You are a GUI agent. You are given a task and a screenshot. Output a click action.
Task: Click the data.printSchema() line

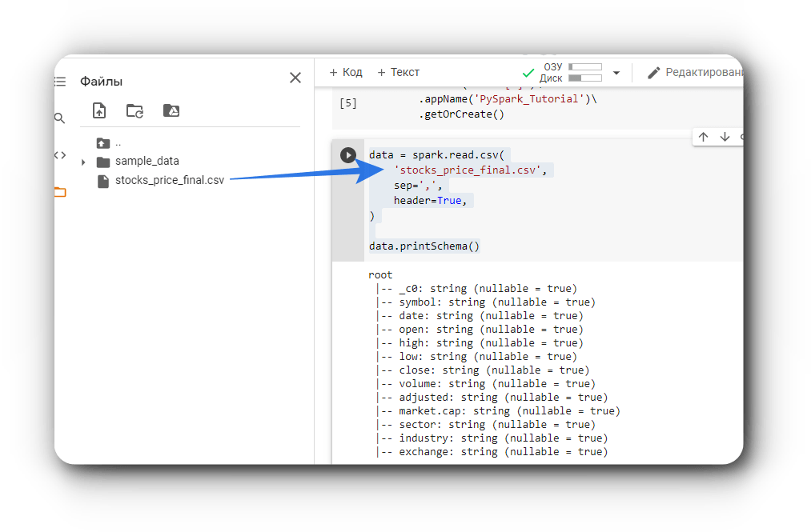pyautogui.click(x=424, y=246)
